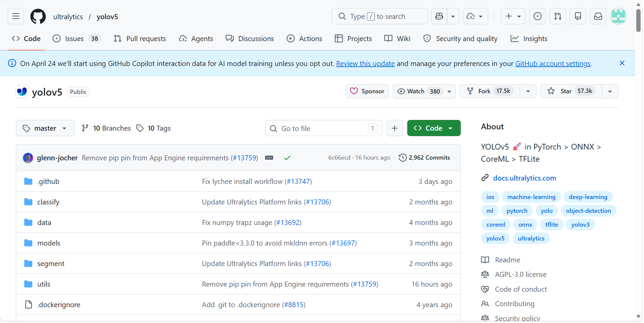Focus the Type / to search field

380,16
